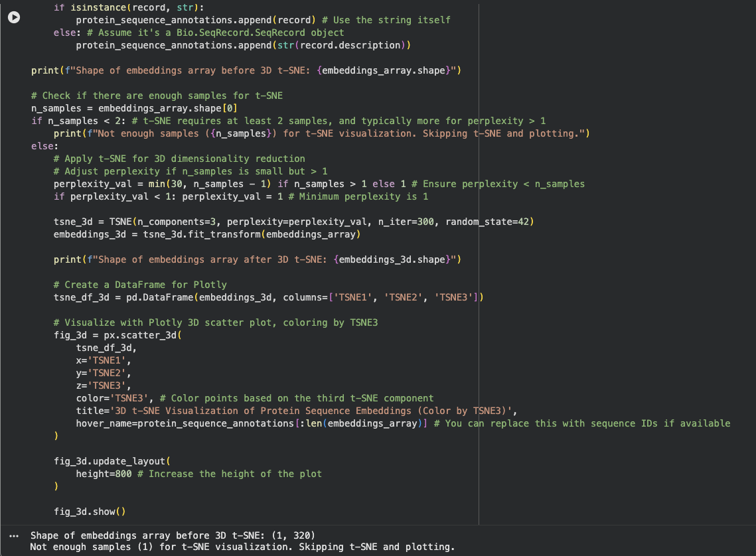Run the code cell with the play button
Screen dimensions: 756x556
[14, 17]
